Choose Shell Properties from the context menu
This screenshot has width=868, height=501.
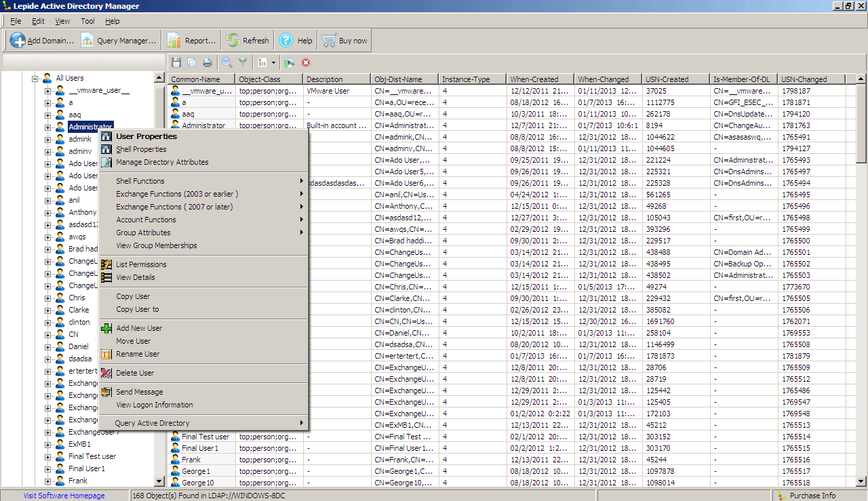point(203,149)
